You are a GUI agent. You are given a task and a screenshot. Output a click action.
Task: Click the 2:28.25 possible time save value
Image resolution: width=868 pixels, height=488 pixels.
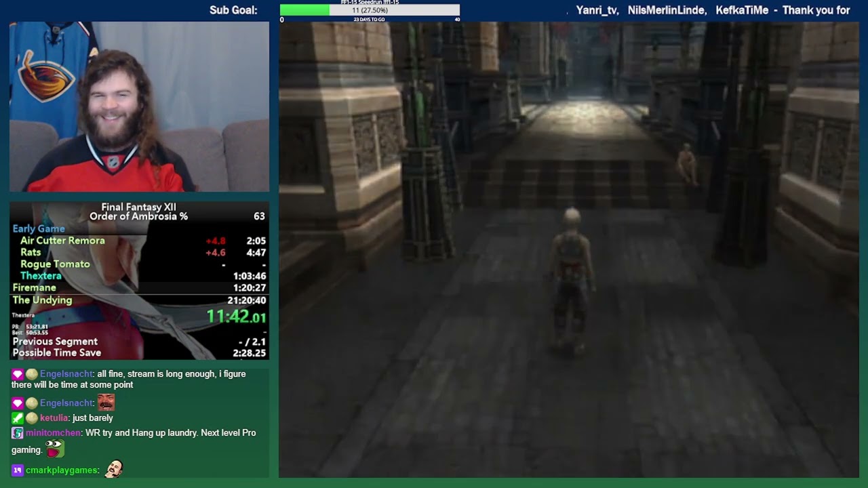(249, 353)
